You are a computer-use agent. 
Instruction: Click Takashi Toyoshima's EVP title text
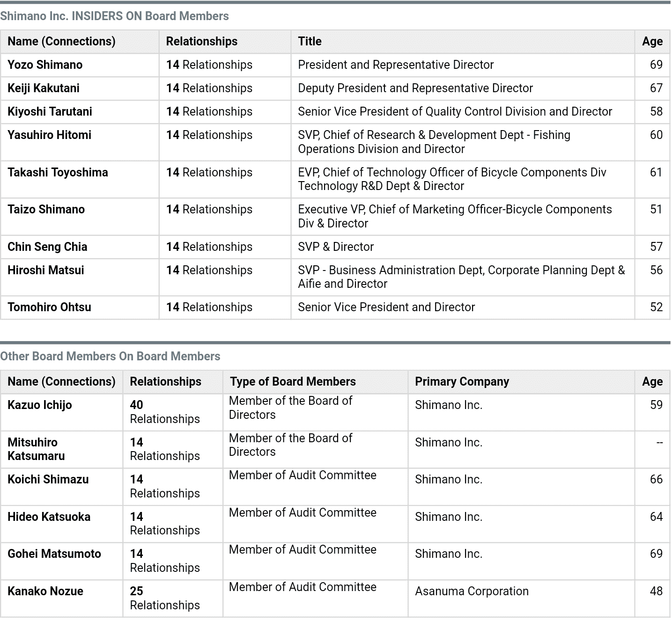452,179
